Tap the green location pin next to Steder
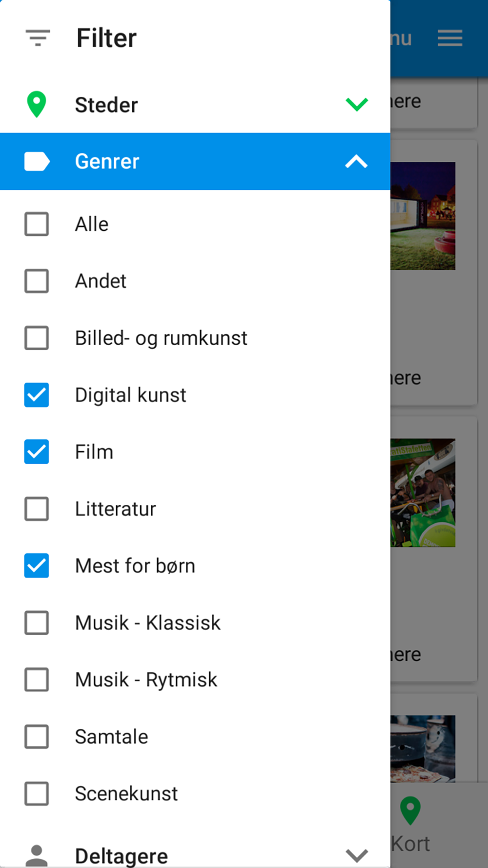The height and width of the screenshot is (868, 488). coord(37,104)
